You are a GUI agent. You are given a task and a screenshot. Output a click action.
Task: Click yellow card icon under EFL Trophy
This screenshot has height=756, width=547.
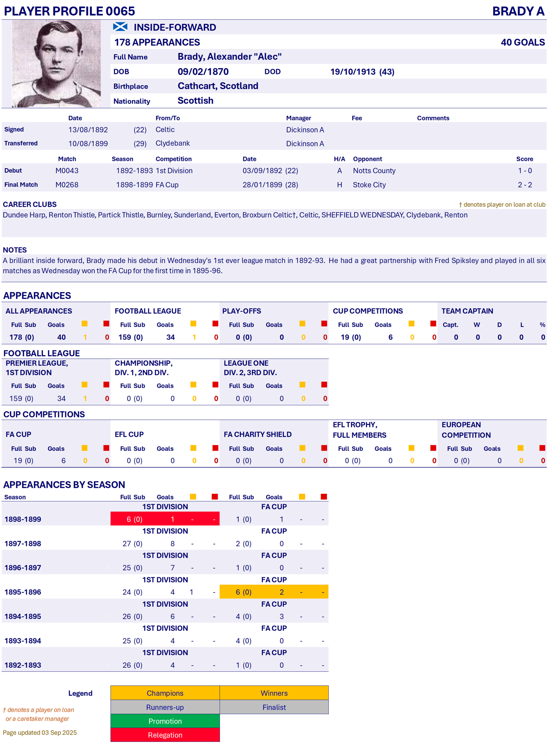point(411,448)
